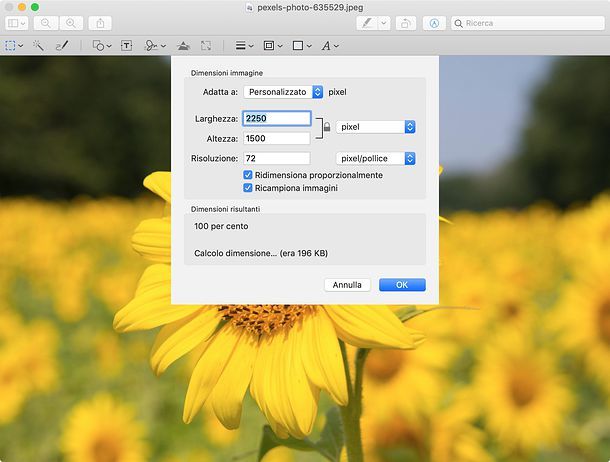This screenshot has width=610, height=462.
Task: Select the Sketch drawing tool
Action: 62,46
